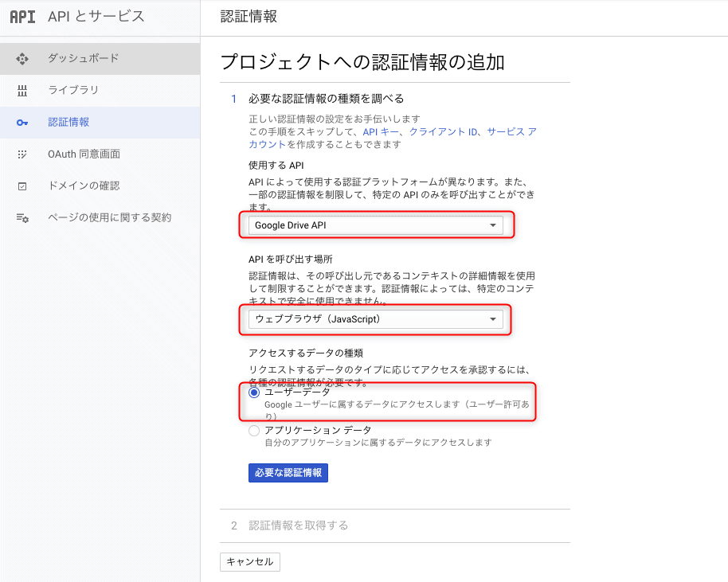Select the アプリケーション データ radio button

[254, 431]
